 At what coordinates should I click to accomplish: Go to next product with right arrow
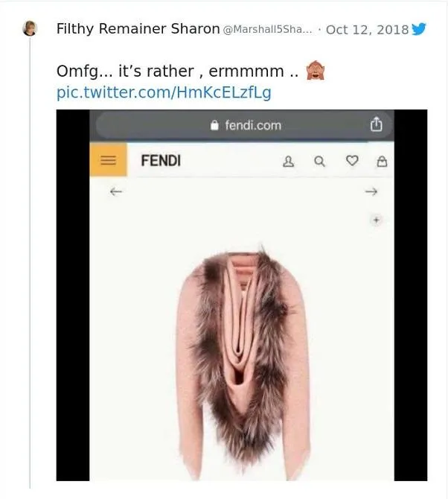371,191
